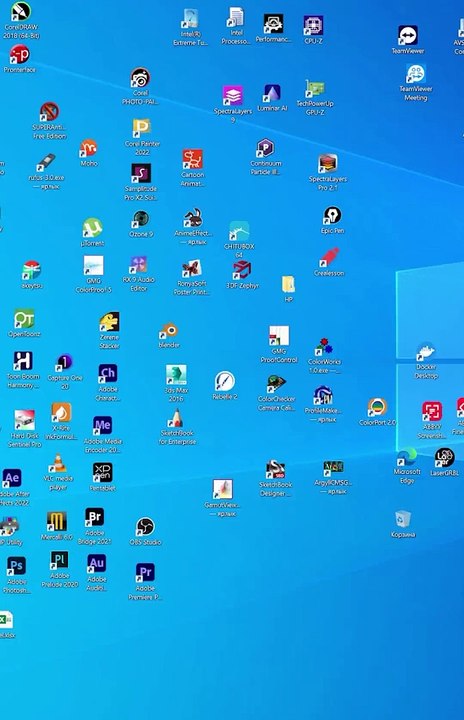Select the rufus-3.0.exe shortcut

[46, 163]
